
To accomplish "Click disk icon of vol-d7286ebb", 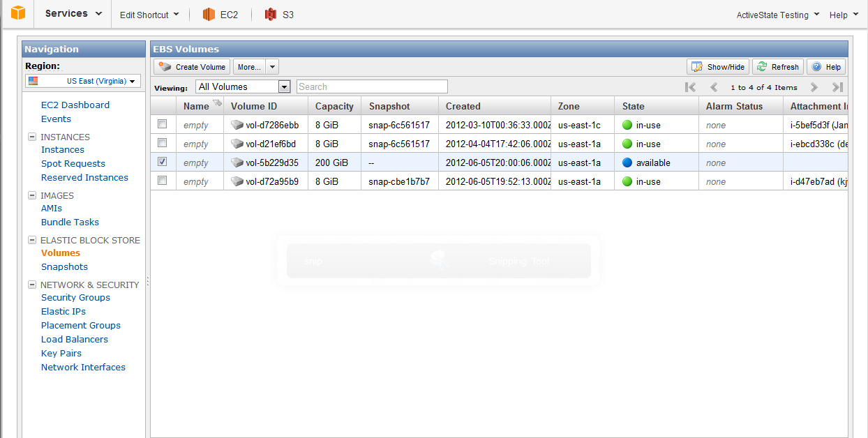I will [x=237, y=126].
